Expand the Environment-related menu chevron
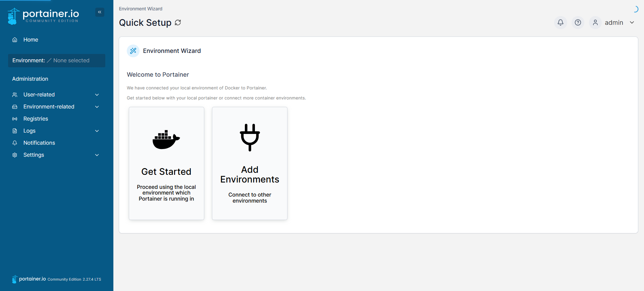This screenshot has width=644, height=291. pyautogui.click(x=97, y=107)
